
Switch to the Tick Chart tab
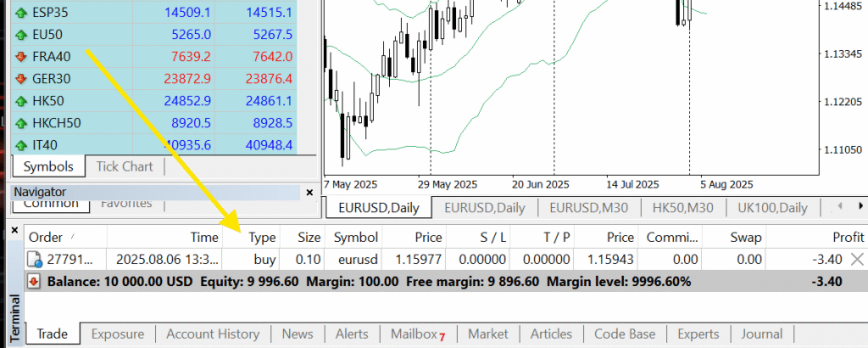pos(125,166)
